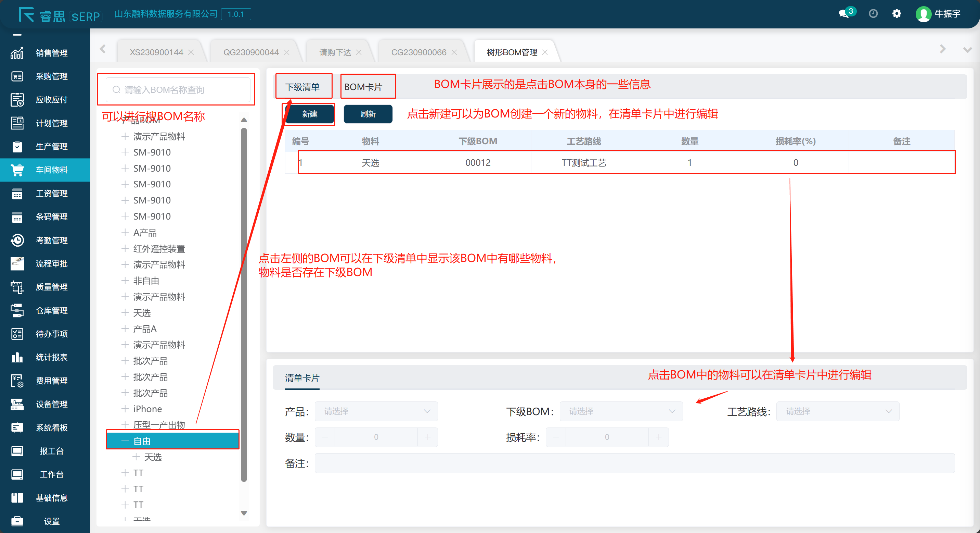Collapse the 自由 tree node

point(125,441)
